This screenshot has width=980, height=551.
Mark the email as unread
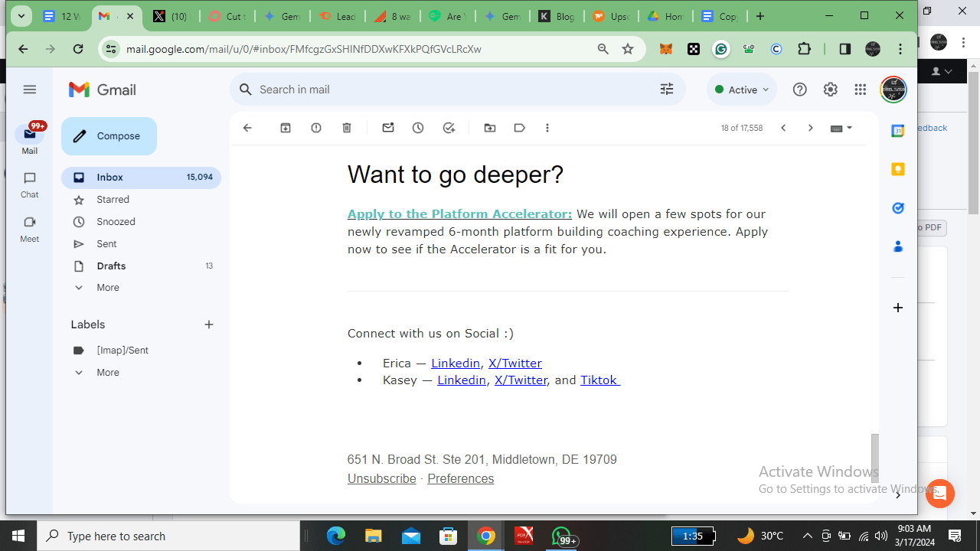[388, 128]
